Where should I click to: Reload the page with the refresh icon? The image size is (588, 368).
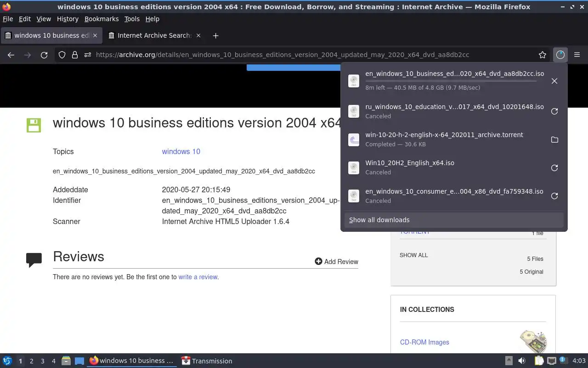[44, 55]
